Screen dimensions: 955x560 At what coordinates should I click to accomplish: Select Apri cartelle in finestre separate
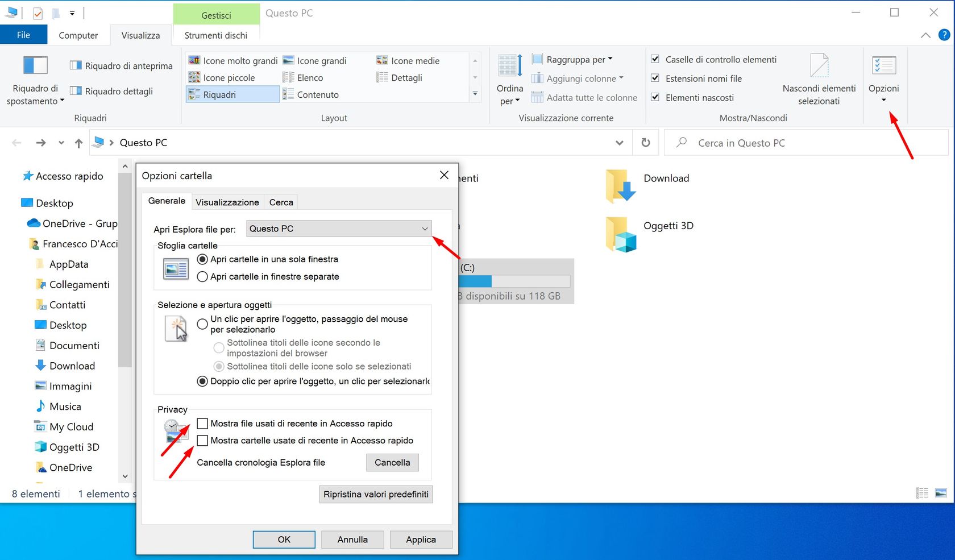tap(202, 277)
